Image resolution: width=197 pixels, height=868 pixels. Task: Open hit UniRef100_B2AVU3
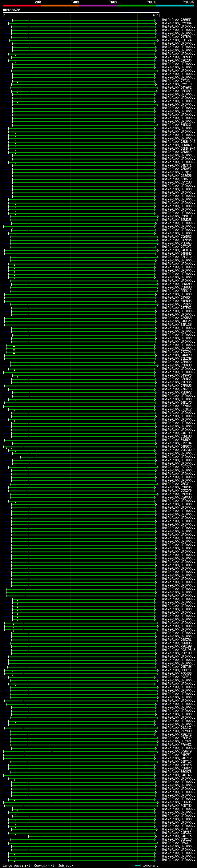click(x=177, y=498)
